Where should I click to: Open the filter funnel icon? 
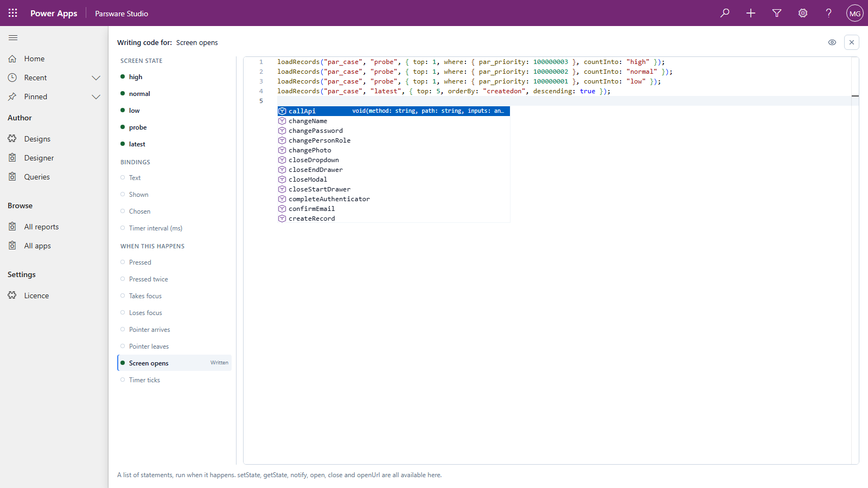pyautogui.click(x=777, y=13)
